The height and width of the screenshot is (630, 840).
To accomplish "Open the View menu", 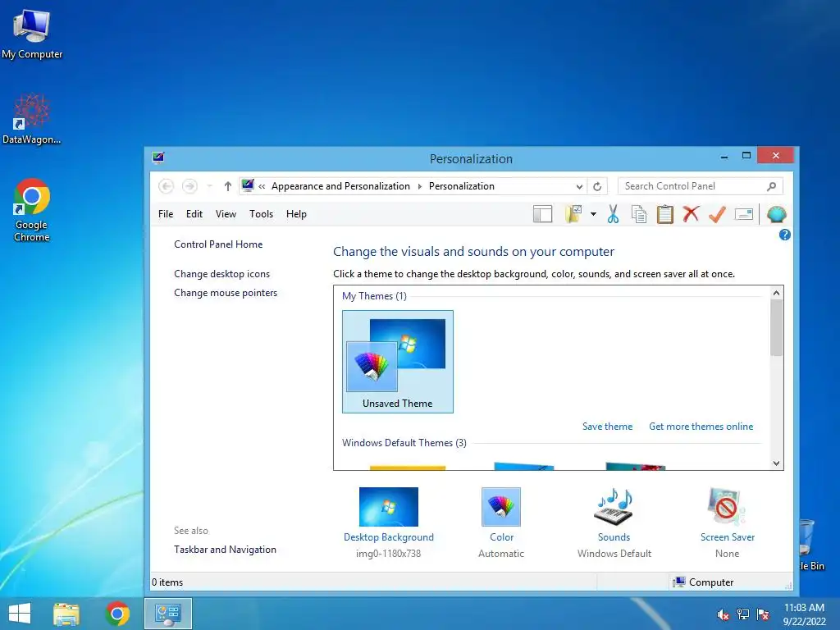I will pos(226,214).
